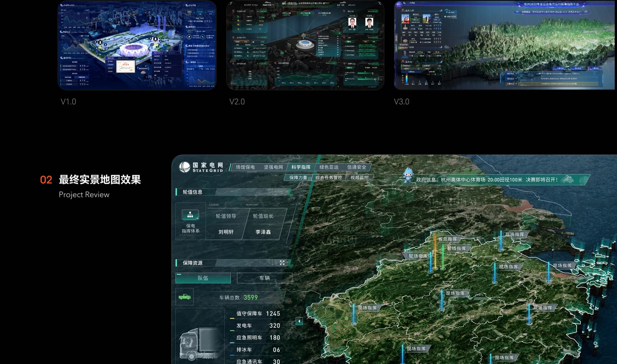Click the State Grid logo icon
617x364 pixels.
pyautogui.click(x=185, y=167)
